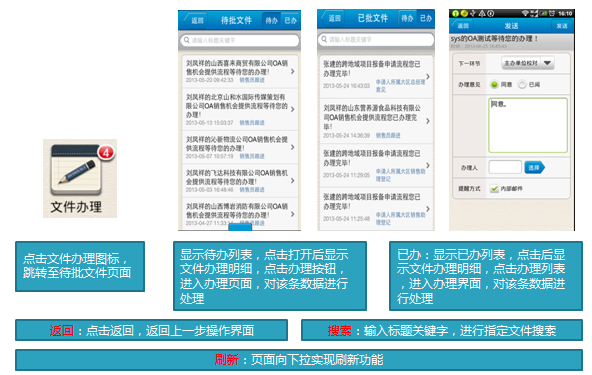The width and height of the screenshot is (592, 375).
Task: Click 销售员跟进 link dated 2013-05-03 16:48:46
Action: [x=252, y=190]
